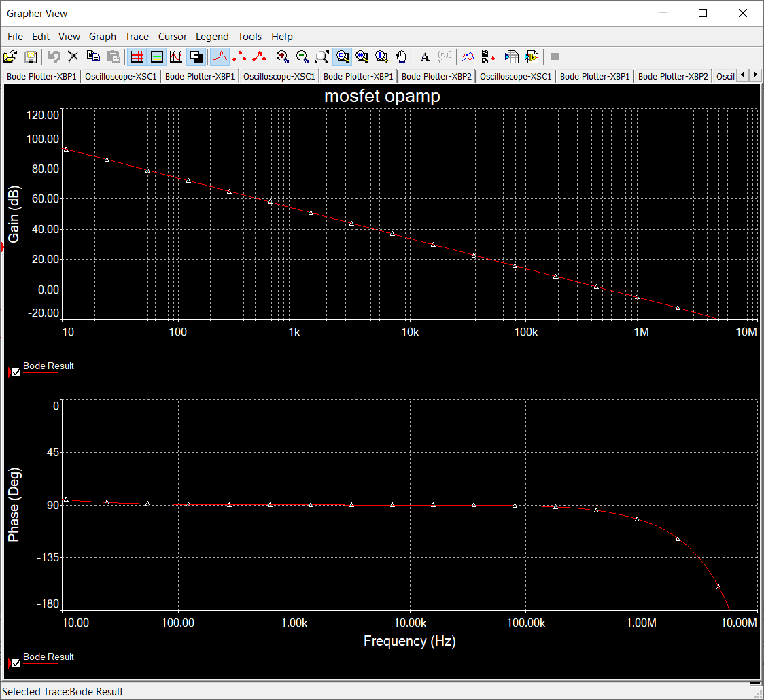Screen dimensions: 764x700
Task: Click the grey stop square icon
Action: (555, 57)
